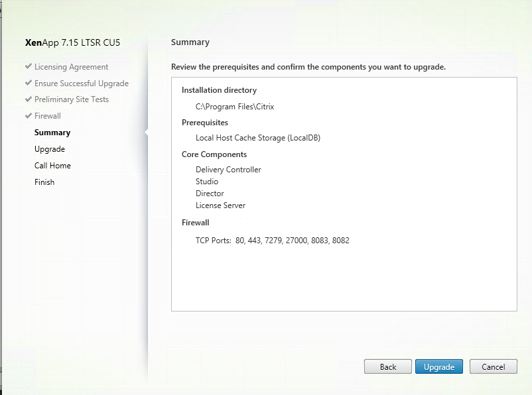Select the Summary step in the sidebar
532x395 pixels.
(52, 133)
